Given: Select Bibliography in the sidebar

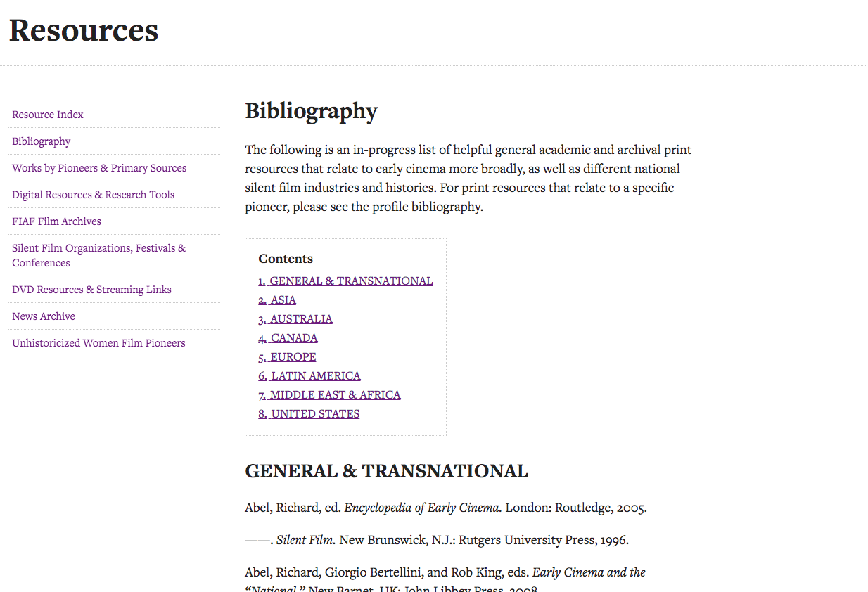Looking at the screenshot, I should click(42, 141).
